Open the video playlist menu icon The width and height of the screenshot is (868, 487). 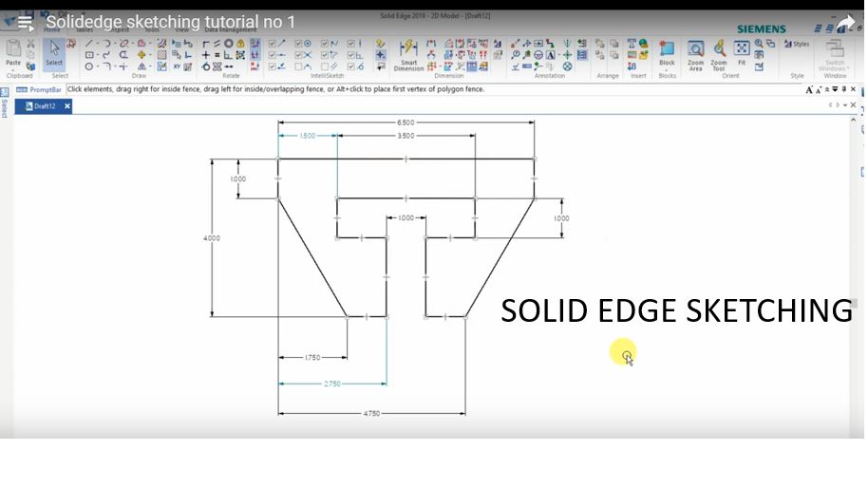pyautogui.click(x=26, y=23)
